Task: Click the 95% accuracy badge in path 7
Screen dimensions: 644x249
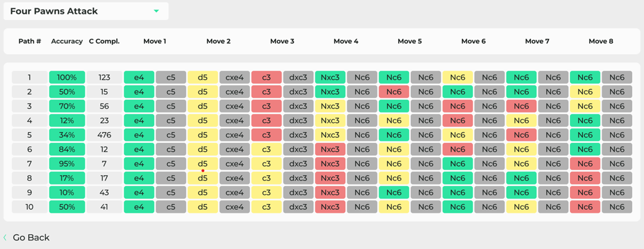Action: click(x=67, y=164)
